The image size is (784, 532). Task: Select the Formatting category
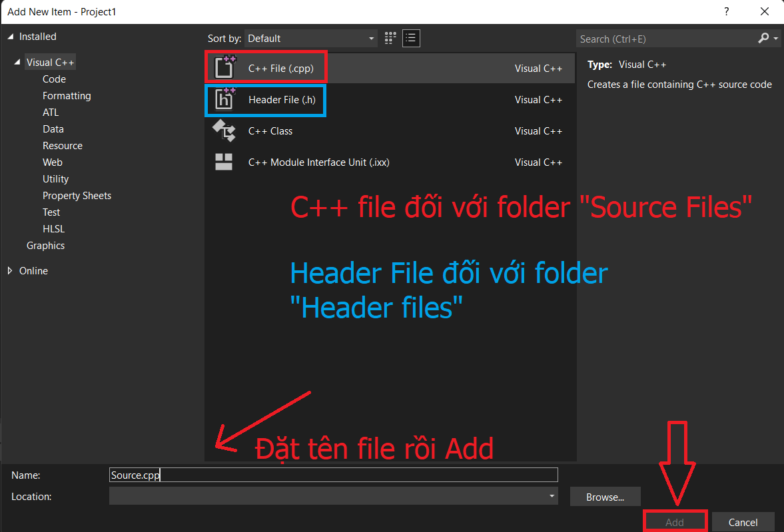click(x=67, y=96)
